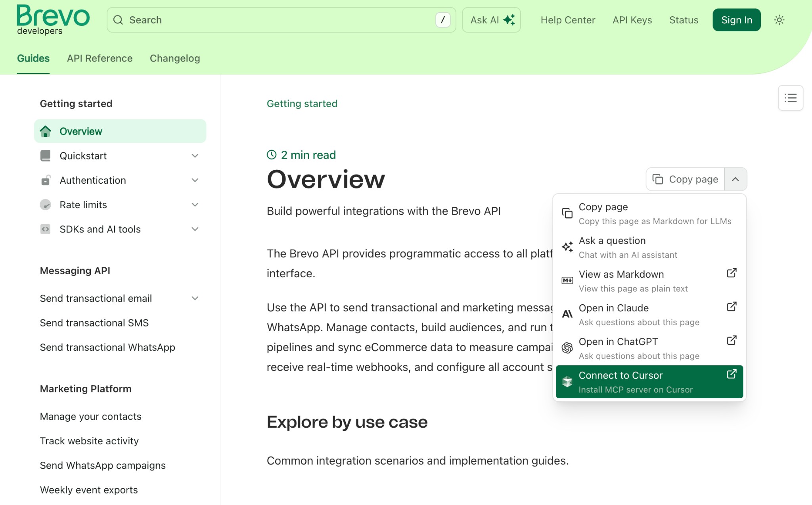This screenshot has width=812, height=505.
Task: Click the SDKs and AI tools code icon
Action: tap(46, 229)
